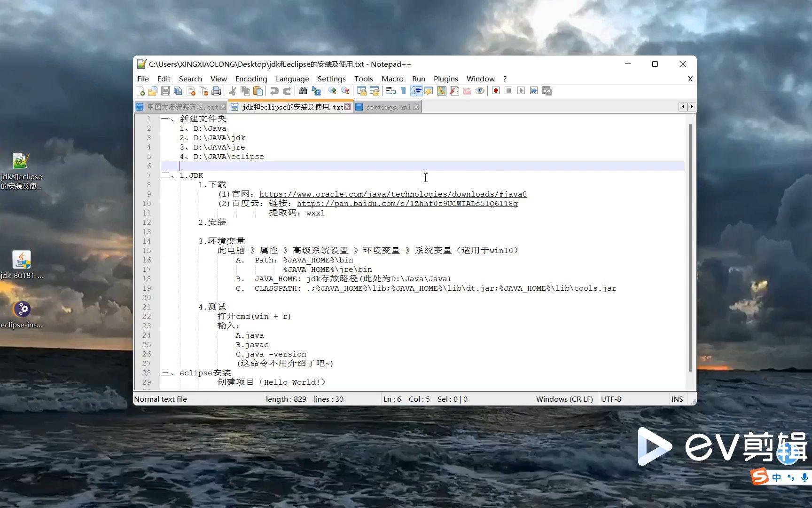The height and width of the screenshot is (508, 812).
Task: Click Windows (CR LF) in the status bar
Action: pos(564,399)
